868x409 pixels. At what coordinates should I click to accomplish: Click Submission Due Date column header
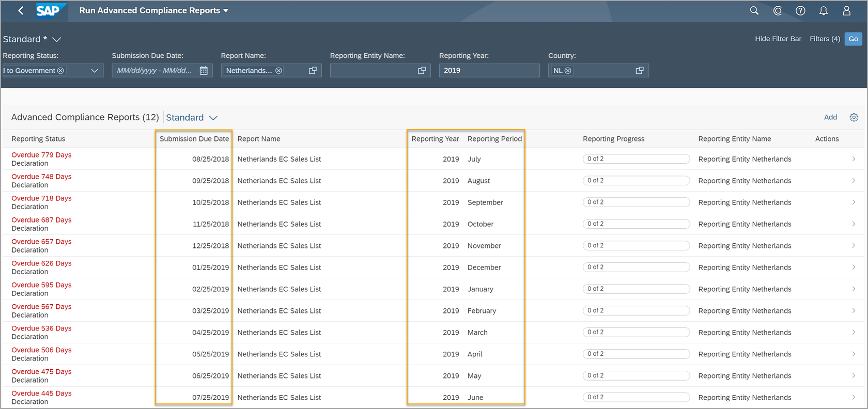click(x=194, y=139)
